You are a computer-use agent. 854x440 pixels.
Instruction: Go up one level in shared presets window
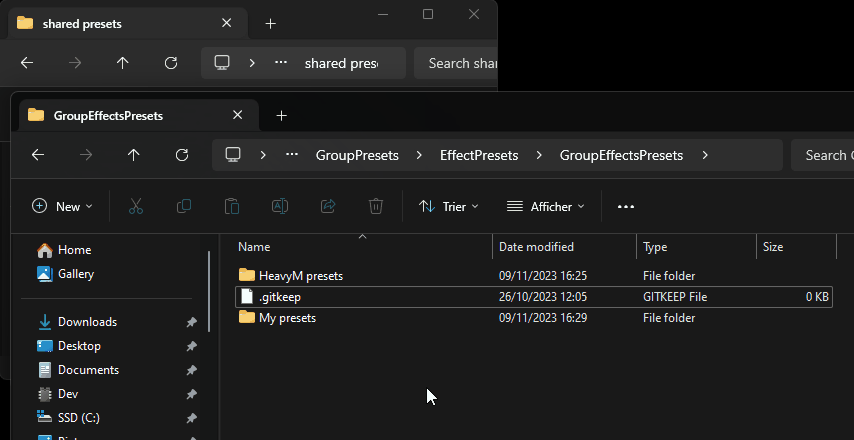click(x=123, y=63)
